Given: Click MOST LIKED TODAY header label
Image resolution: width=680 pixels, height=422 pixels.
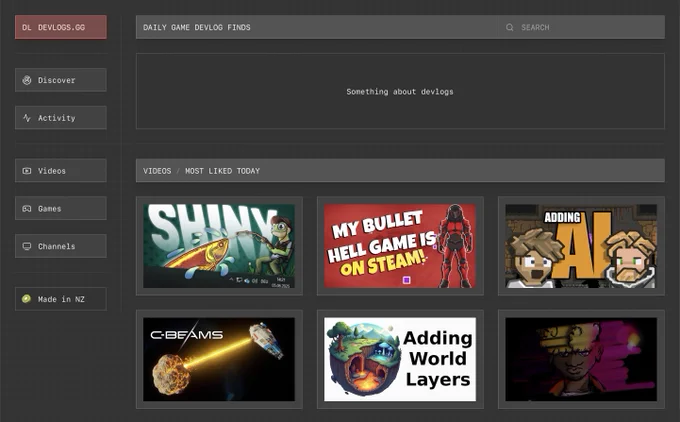Looking at the screenshot, I should tap(222, 171).
